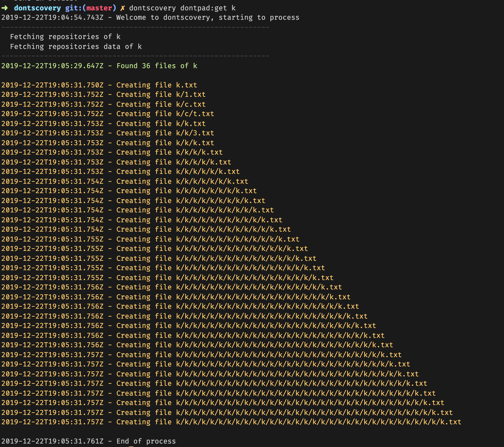The image size is (504, 447).
Task: Click 'Creating file k/k.txt' line
Action: pyautogui.click(x=104, y=124)
